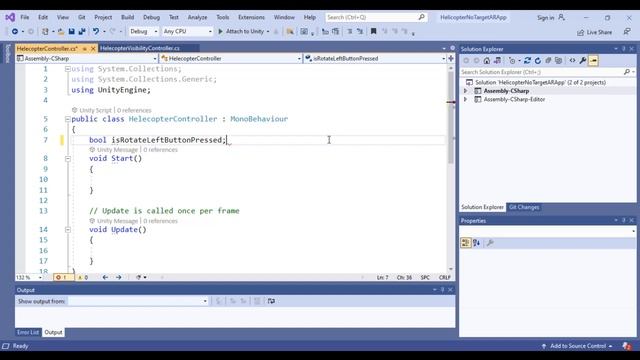
Task: Collapse the Start() method outline
Action: point(68,158)
